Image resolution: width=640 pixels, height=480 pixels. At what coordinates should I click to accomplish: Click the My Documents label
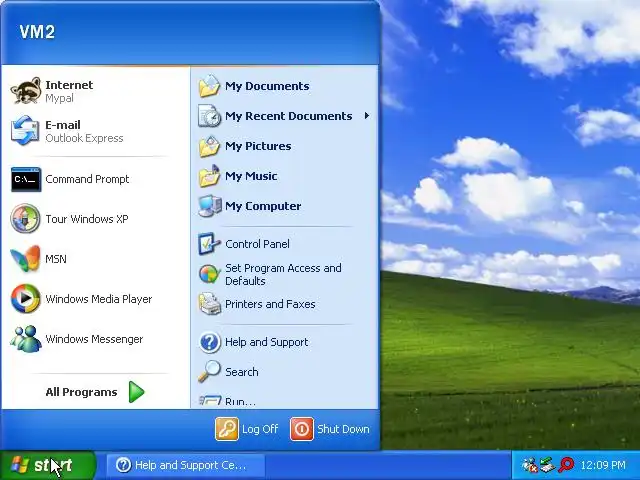point(267,86)
